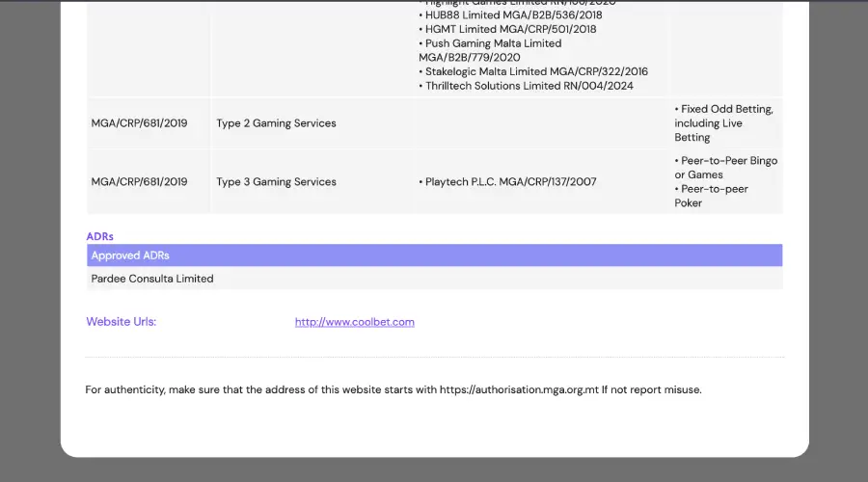This screenshot has width=868, height=482.
Task: Click the Push Gaming Malta Limited entry
Action: coord(490,50)
